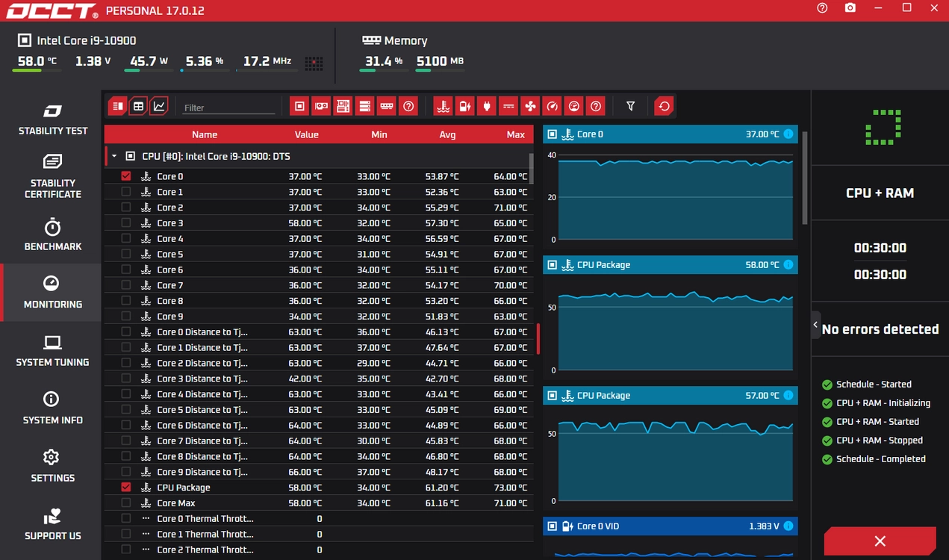Open the System Info section

click(x=52, y=408)
